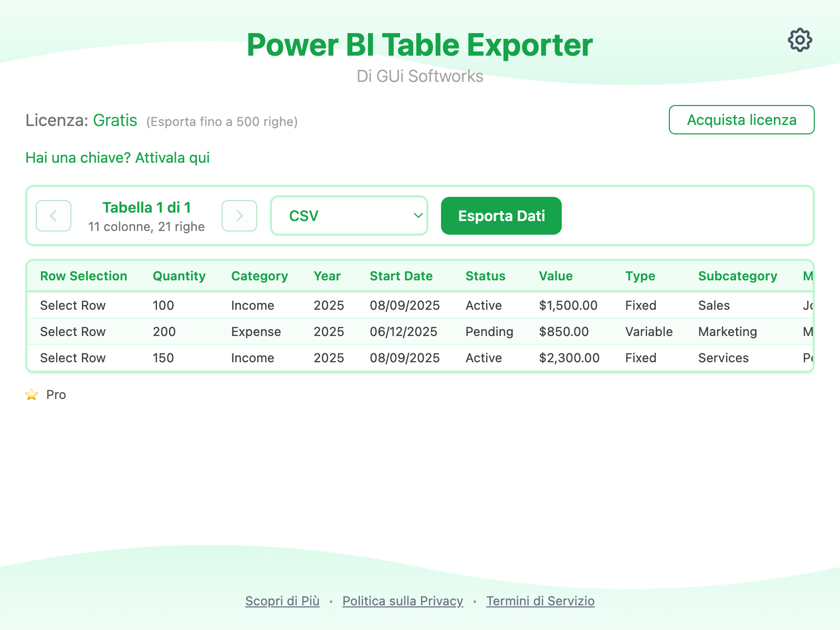
Task: Go to the next table arrow
Action: tap(239, 216)
